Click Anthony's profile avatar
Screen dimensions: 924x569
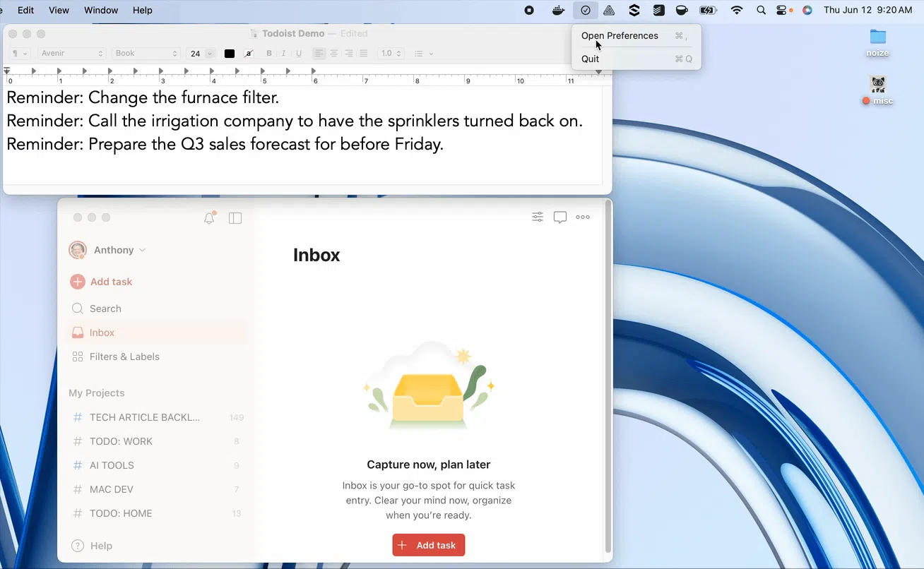tap(77, 250)
